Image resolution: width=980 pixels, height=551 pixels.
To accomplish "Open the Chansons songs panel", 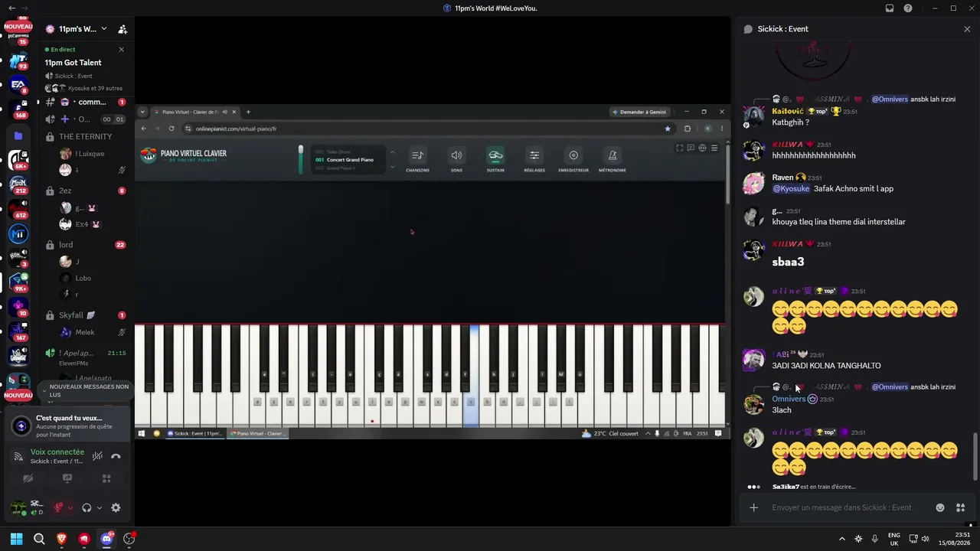I will pos(417,160).
